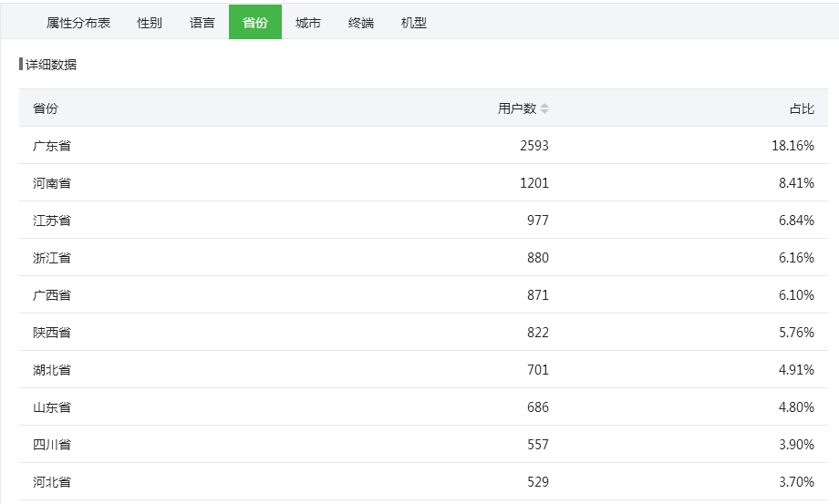Screen dimensions: 839x504
Task: Select the 语言 tab
Action: point(202,23)
